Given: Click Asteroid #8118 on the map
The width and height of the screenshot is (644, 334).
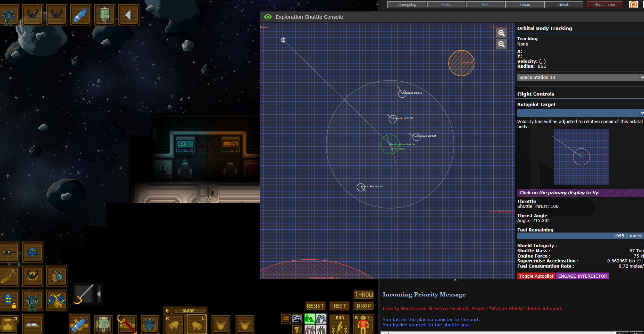Looking at the screenshot, I should point(402,93).
